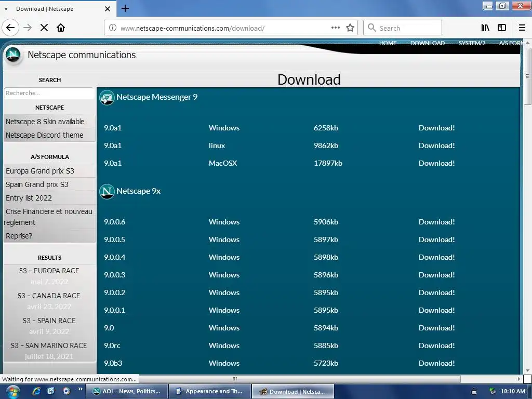Launch Windows Media Player from quick launch
The height and width of the screenshot is (399, 532).
pyautogui.click(x=66, y=391)
